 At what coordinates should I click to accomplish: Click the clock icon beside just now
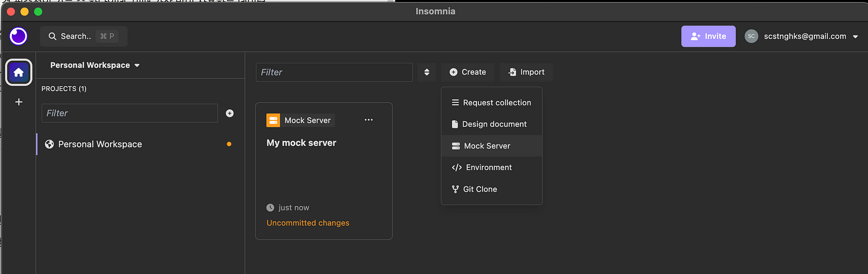coord(270,208)
